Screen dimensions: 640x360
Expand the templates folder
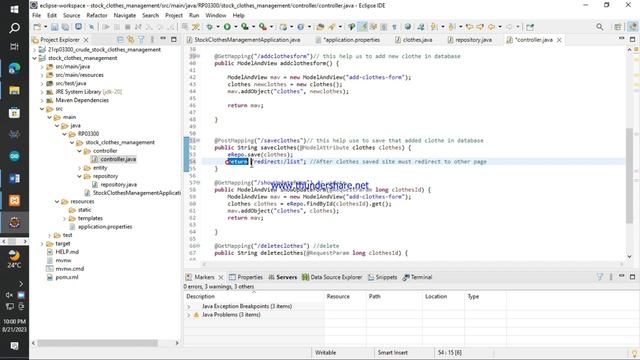[64, 218]
